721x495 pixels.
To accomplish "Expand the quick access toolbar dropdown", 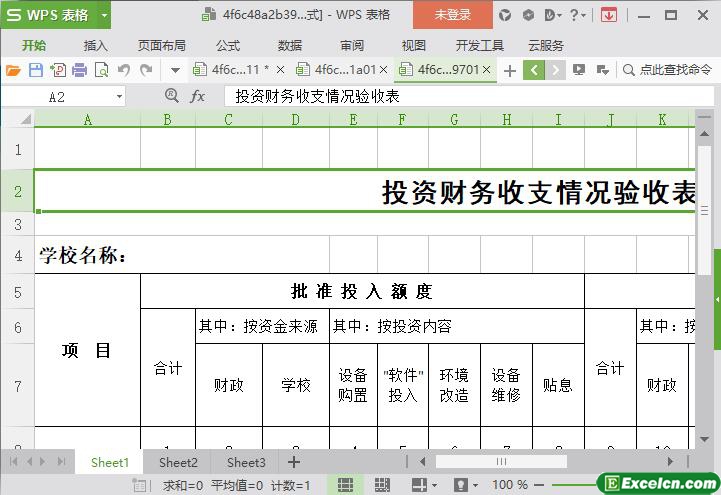I will (175, 70).
